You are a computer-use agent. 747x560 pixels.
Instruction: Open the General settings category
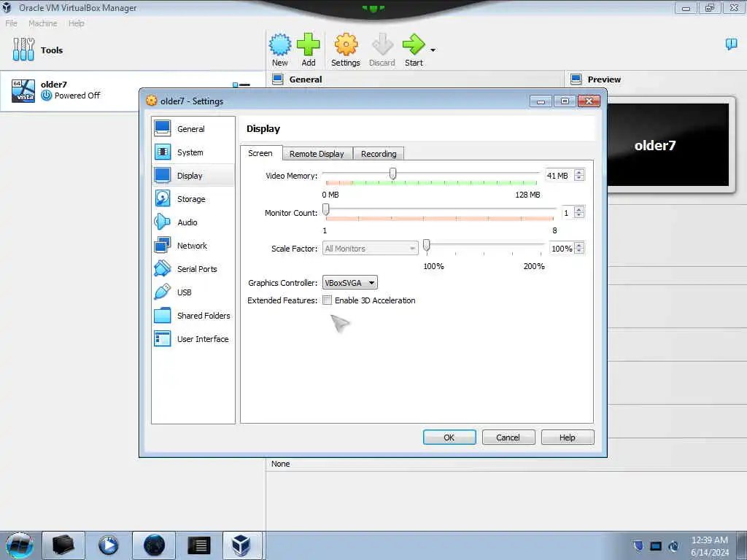pyautogui.click(x=193, y=128)
